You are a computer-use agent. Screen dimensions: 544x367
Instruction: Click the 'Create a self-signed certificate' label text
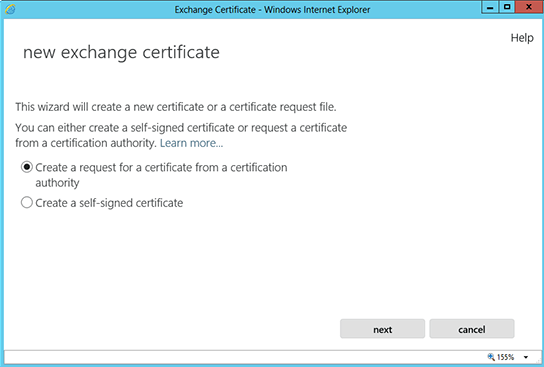tap(109, 203)
